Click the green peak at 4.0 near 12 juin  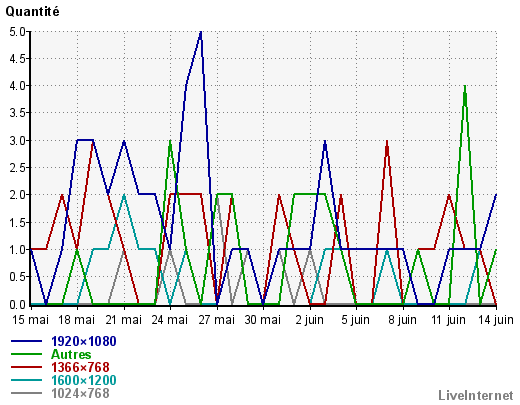click(465, 86)
